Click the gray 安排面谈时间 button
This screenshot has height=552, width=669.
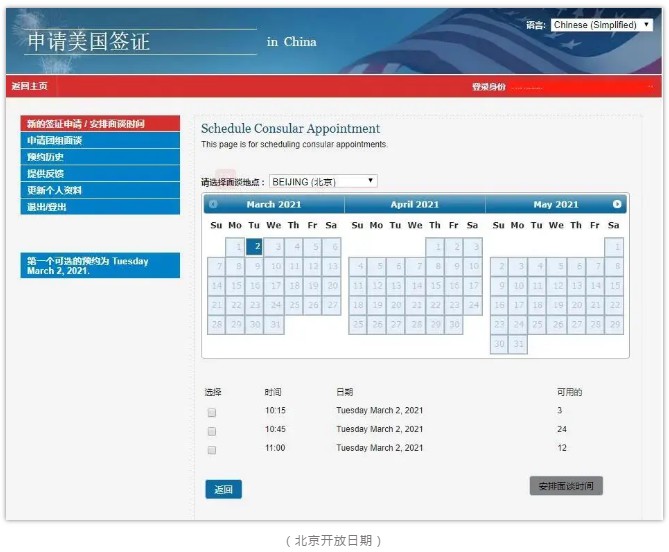(x=566, y=486)
